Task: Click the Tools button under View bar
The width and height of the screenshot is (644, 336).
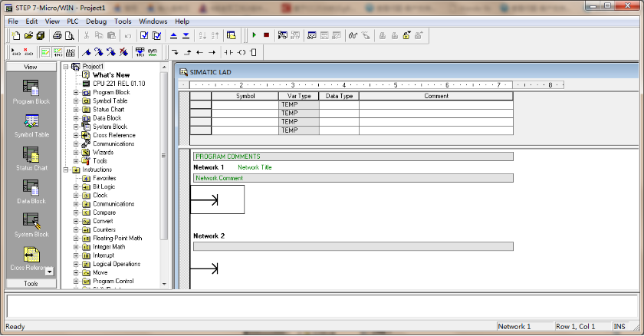Action: pyautogui.click(x=31, y=283)
